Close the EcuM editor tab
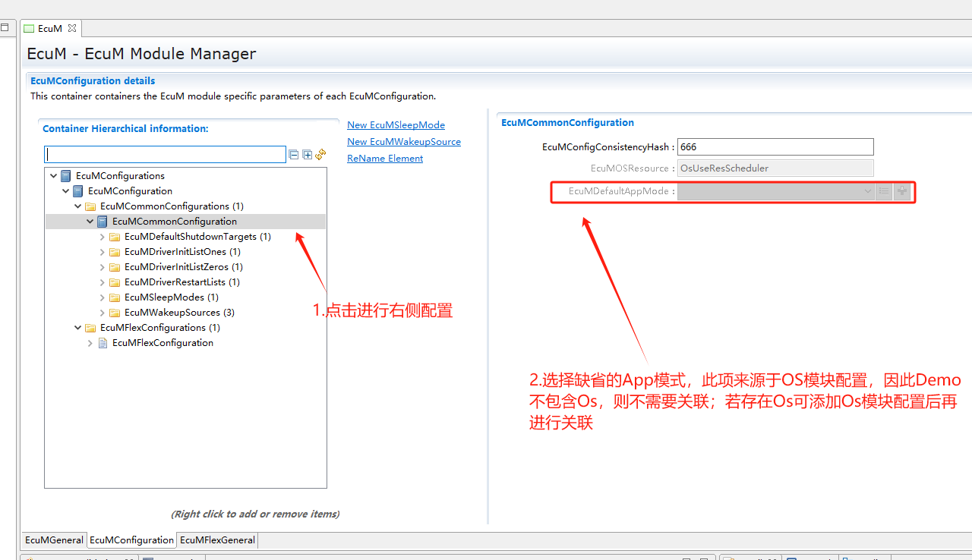The image size is (972, 560). [72, 28]
